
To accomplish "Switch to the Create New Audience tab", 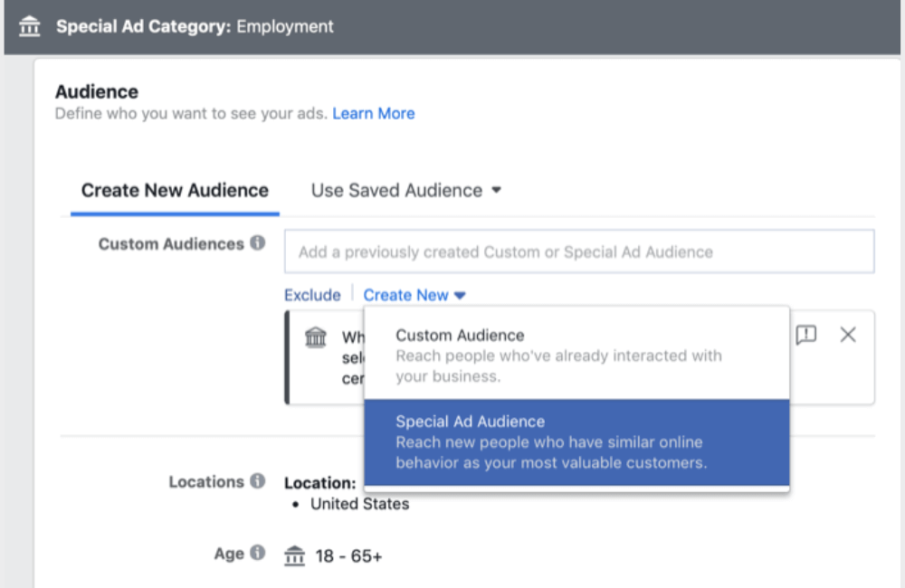I will (x=173, y=190).
